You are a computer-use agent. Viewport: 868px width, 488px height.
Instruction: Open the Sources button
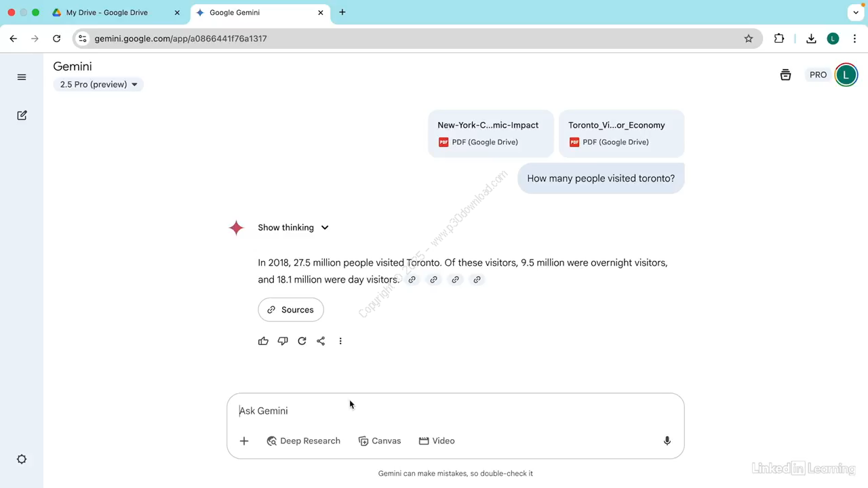click(x=291, y=310)
